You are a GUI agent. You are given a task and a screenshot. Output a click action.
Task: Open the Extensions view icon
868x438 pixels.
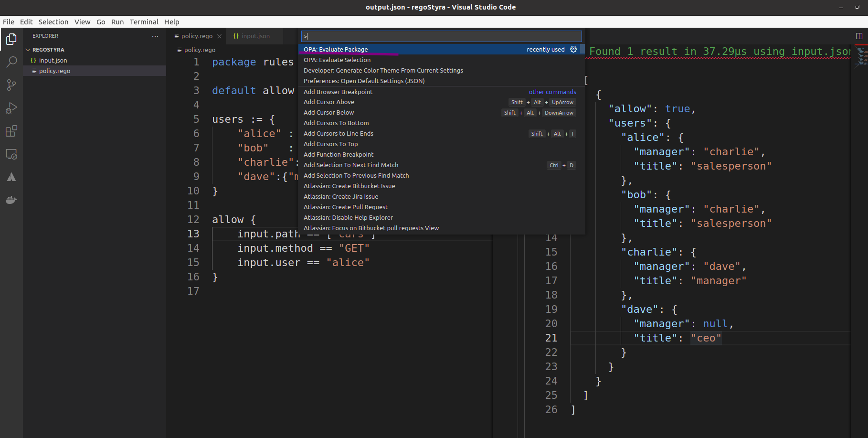tap(11, 131)
